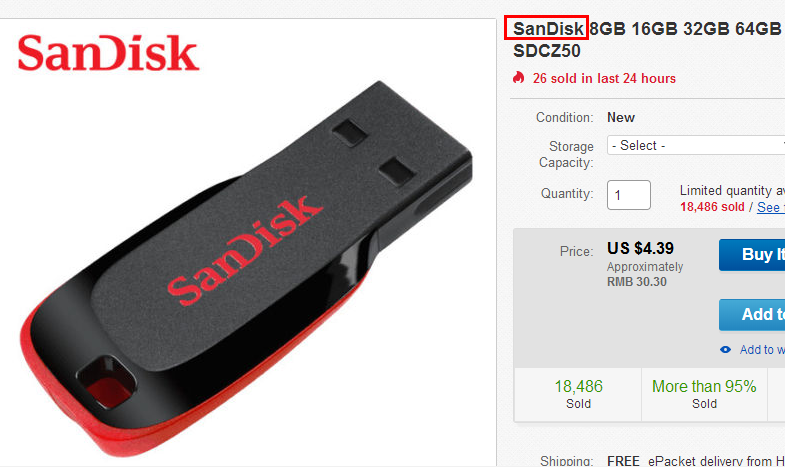This screenshot has width=785, height=467.
Task: Click the SanDisk flash drive product image
Action: pyautogui.click(x=245, y=270)
